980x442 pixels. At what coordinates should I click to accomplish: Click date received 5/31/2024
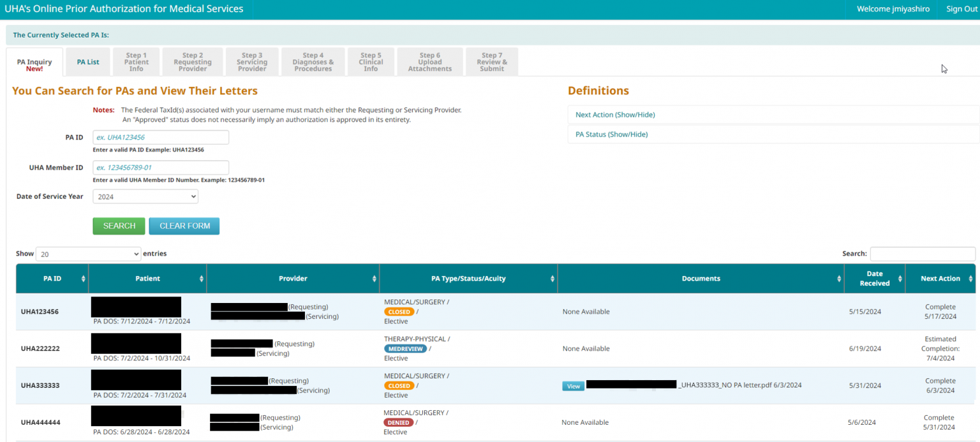[865, 386]
